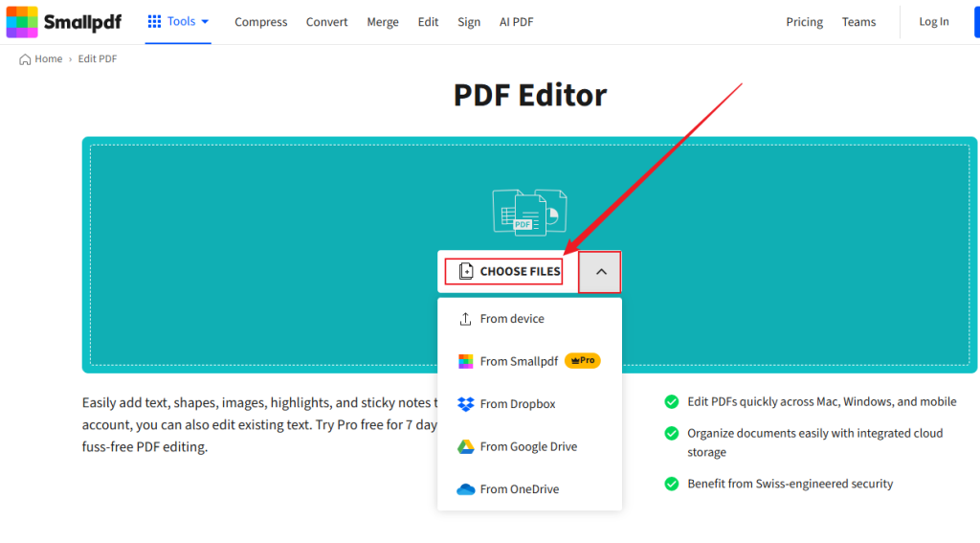Viewport: 980px width, 543px height.
Task: Click checkmark beside Swiss-engineered security
Action: (672, 484)
